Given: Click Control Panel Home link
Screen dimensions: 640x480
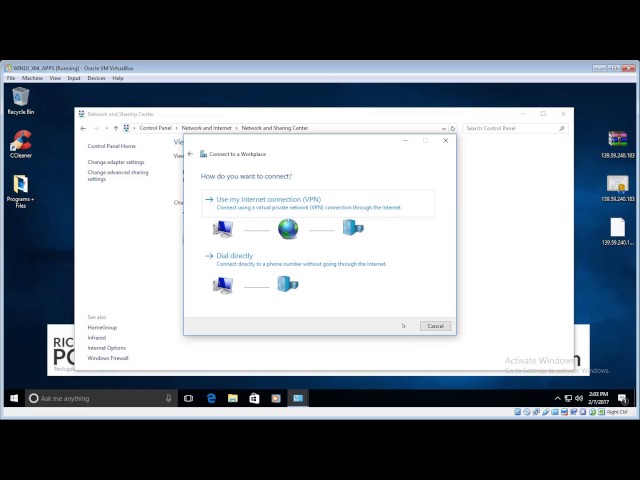Looking at the screenshot, I should pyautogui.click(x=111, y=146).
